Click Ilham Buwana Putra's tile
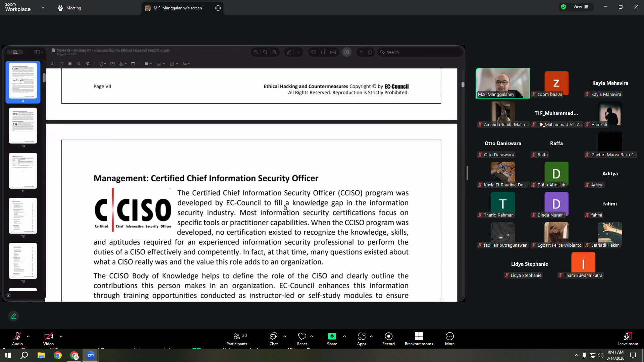 click(x=583, y=264)
